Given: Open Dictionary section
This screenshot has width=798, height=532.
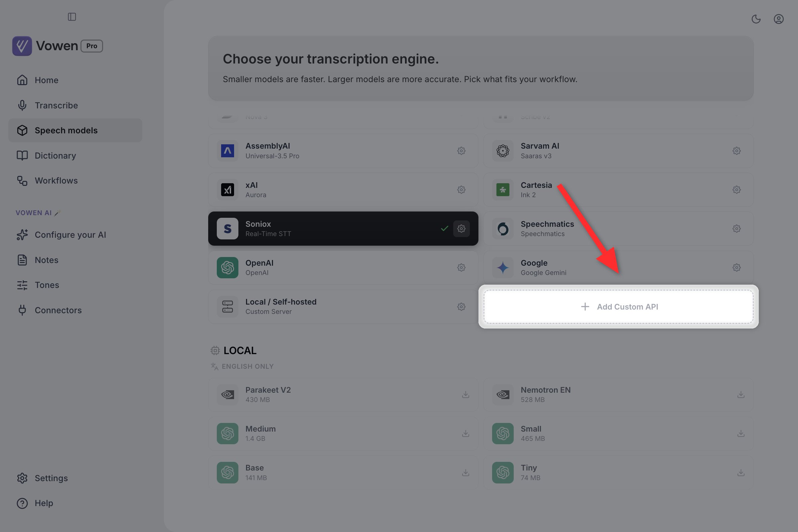Looking at the screenshot, I should point(75,155).
